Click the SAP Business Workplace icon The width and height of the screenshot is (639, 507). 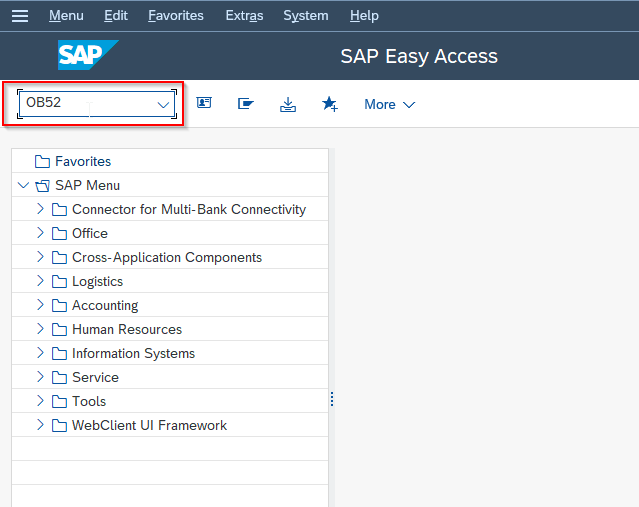click(246, 104)
